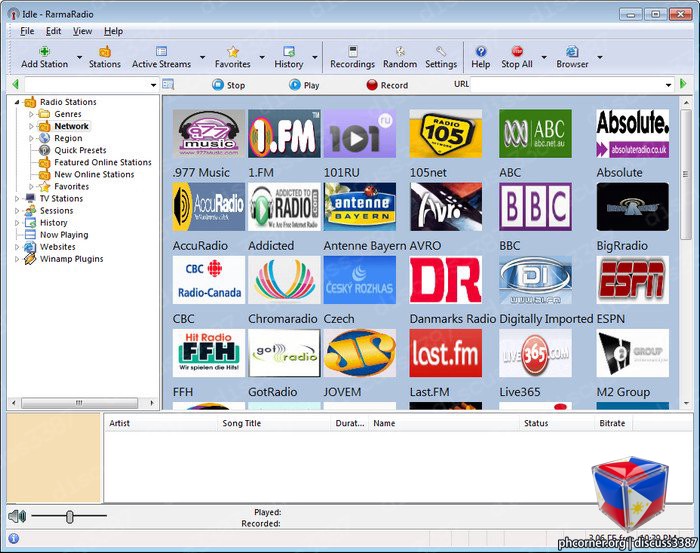Open the 1.FM network thumbnail
Screen dimensions: 700x553
click(x=284, y=133)
